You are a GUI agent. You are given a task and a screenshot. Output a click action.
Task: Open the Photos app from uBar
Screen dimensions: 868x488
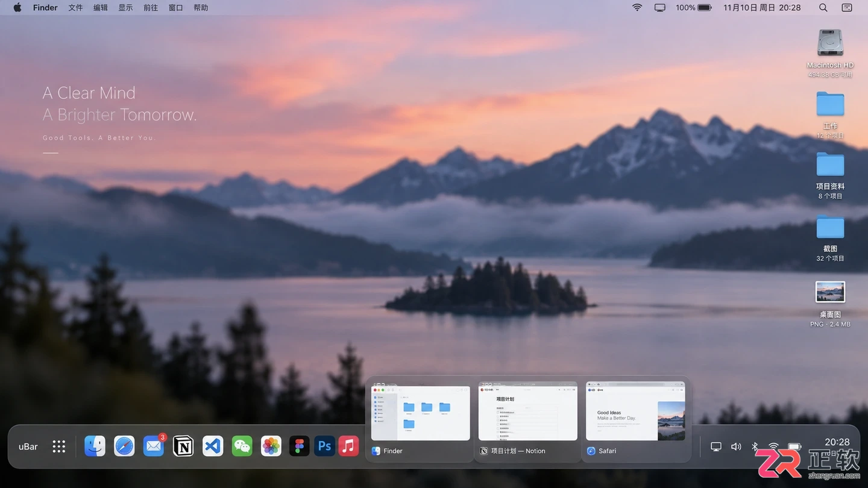tap(271, 446)
